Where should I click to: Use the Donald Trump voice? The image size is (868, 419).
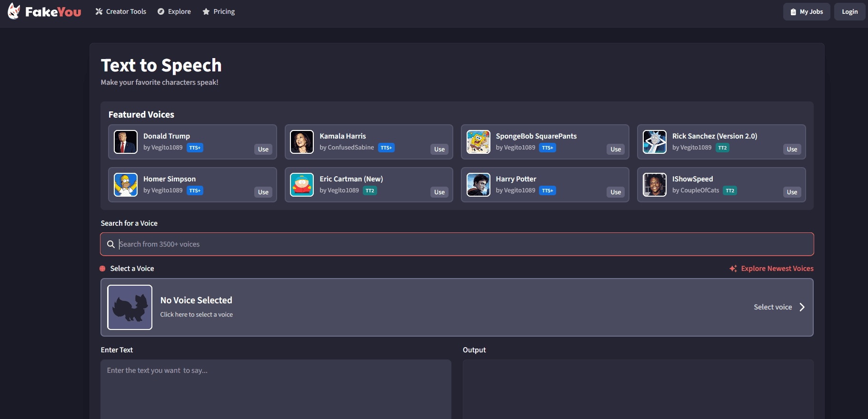(263, 149)
